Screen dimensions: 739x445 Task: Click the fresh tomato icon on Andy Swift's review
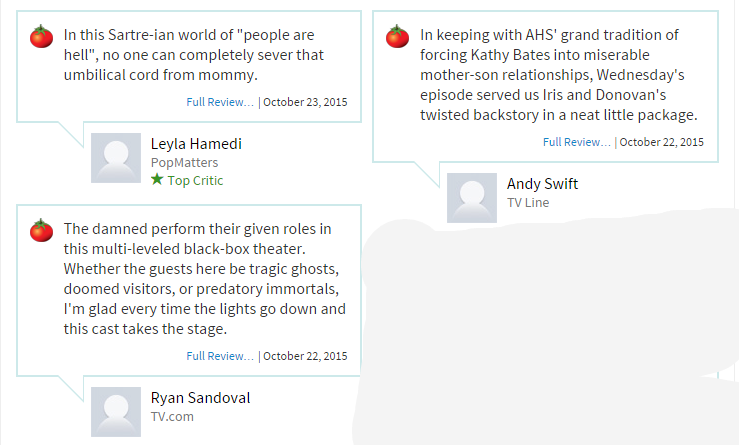pos(397,36)
